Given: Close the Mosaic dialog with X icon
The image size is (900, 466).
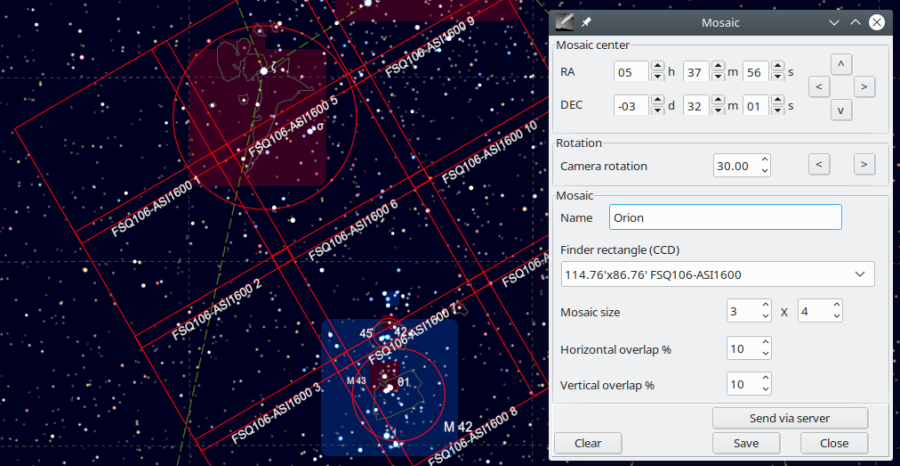Looking at the screenshot, I should coord(876,22).
